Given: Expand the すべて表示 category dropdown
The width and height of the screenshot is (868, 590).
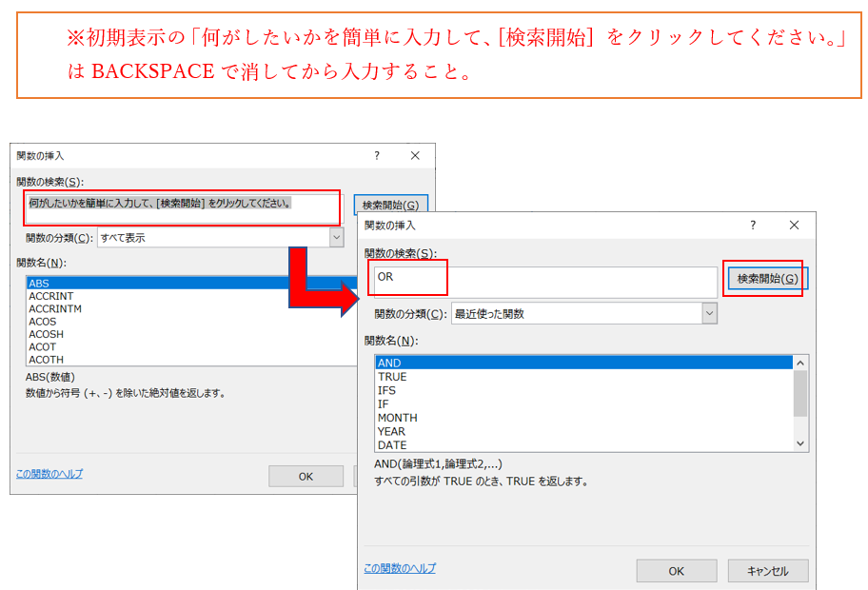Looking at the screenshot, I should point(336,238).
